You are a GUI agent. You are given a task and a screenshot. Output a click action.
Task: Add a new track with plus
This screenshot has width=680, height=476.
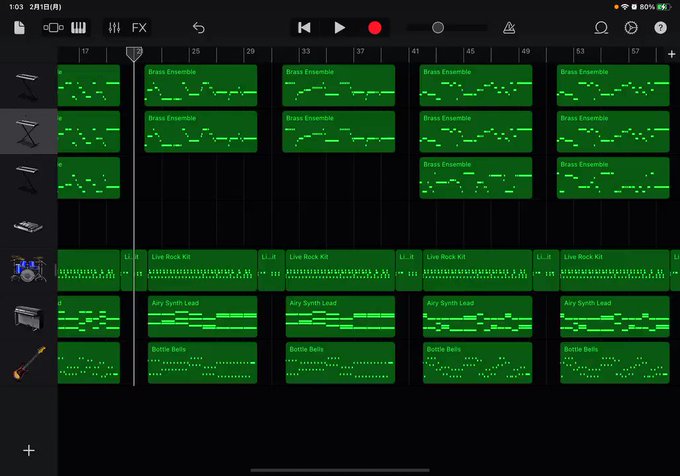tap(29, 451)
